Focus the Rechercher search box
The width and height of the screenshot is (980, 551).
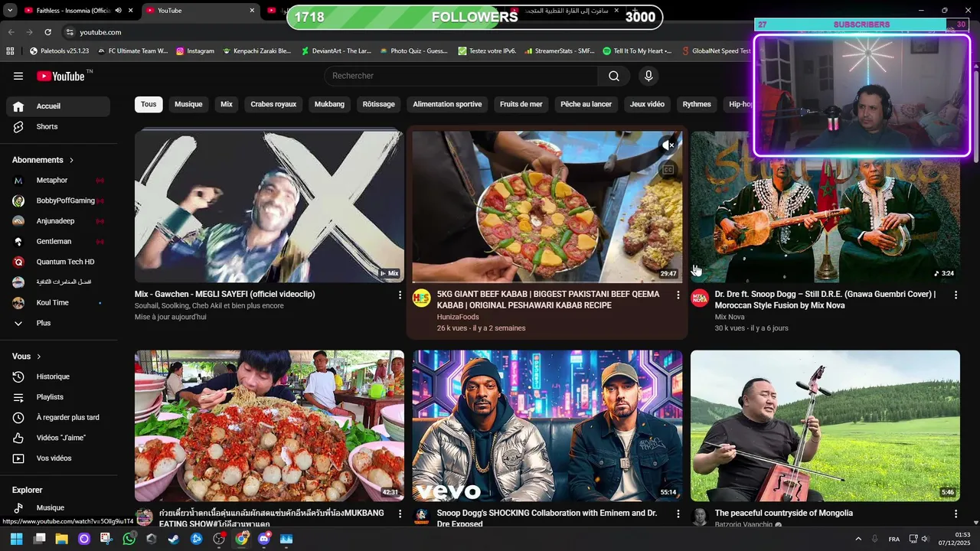pyautogui.click(x=461, y=76)
